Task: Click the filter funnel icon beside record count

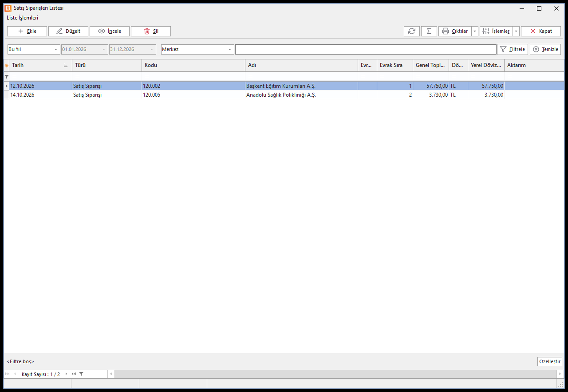Action: click(81, 374)
